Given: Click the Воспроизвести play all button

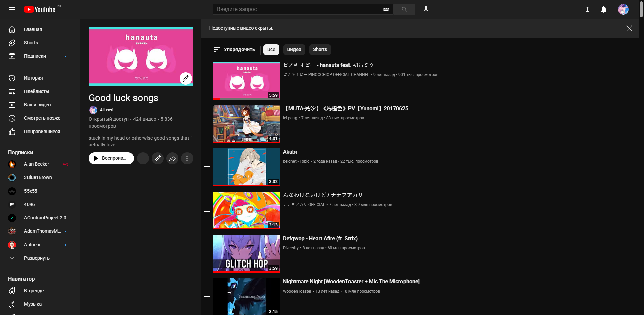Looking at the screenshot, I should click(111, 158).
